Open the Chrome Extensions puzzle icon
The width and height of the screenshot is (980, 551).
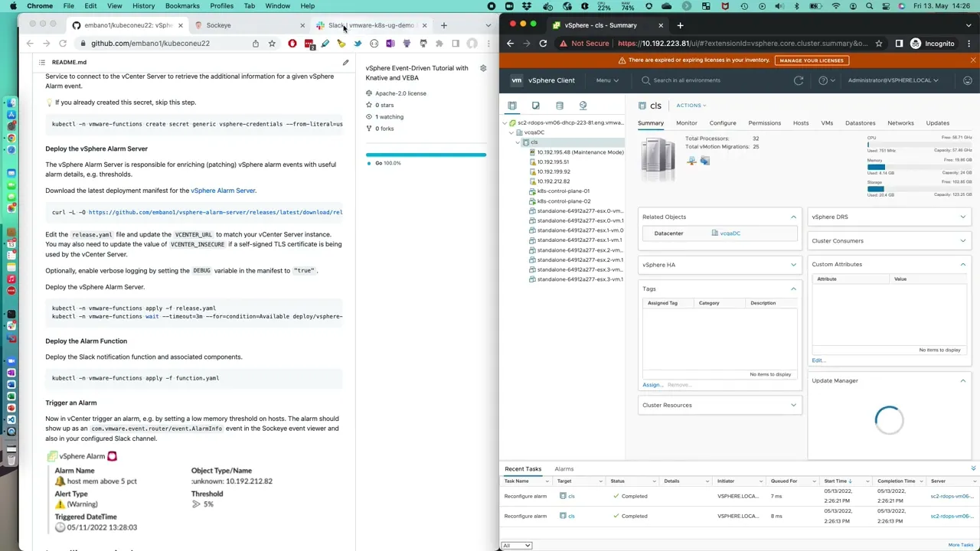click(439, 44)
